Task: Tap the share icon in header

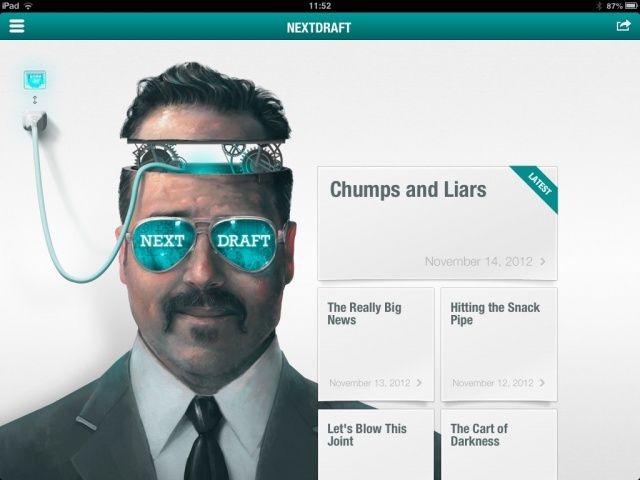Action: 623,26
